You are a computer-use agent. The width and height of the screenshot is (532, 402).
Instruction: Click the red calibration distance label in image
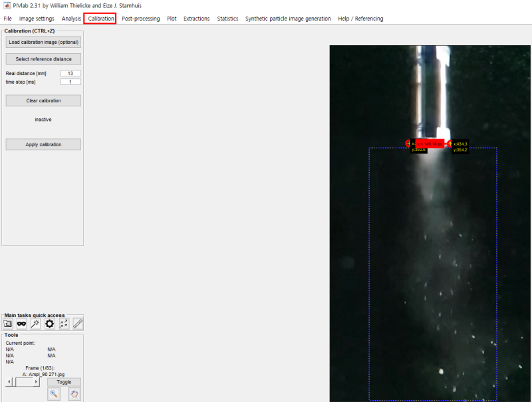(430, 144)
